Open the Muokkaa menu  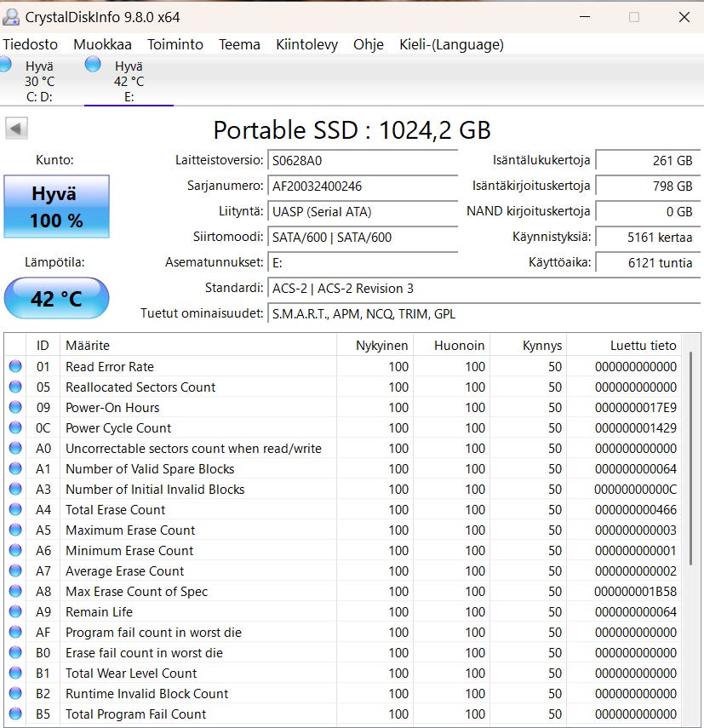[102, 44]
